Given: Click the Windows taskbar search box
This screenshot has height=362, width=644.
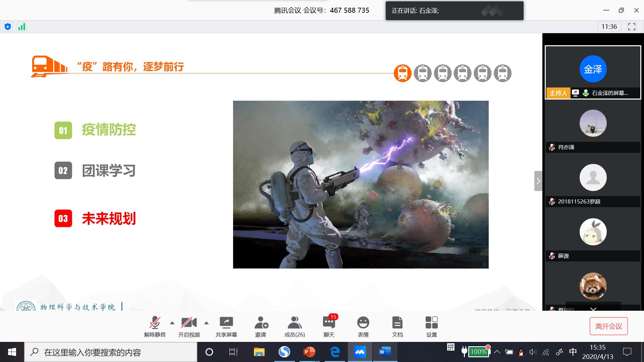Looking at the screenshot, I should click(111, 352).
